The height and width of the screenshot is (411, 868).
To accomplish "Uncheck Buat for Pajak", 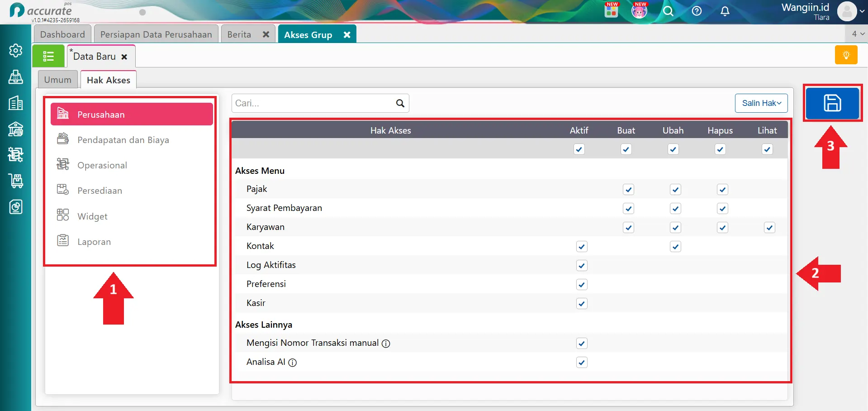I will tap(628, 190).
